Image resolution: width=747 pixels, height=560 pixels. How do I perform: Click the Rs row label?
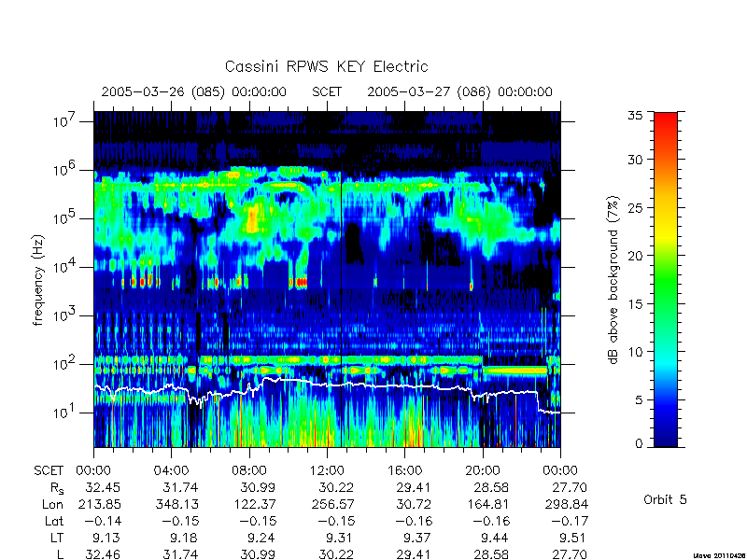point(56,488)
